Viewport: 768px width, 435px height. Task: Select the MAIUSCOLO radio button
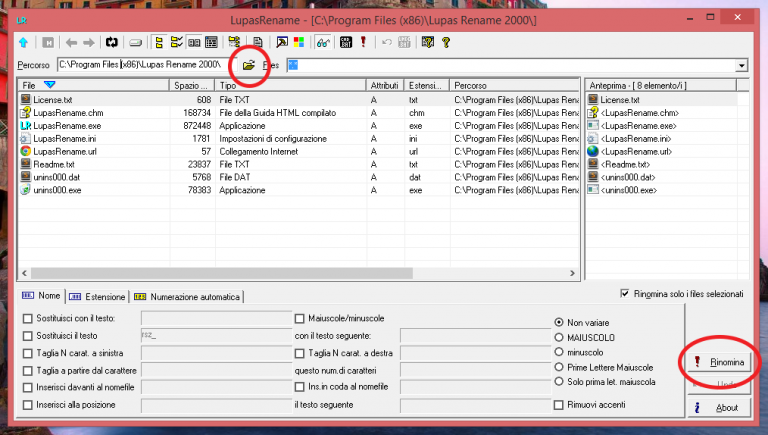click(x=559, y=337)
